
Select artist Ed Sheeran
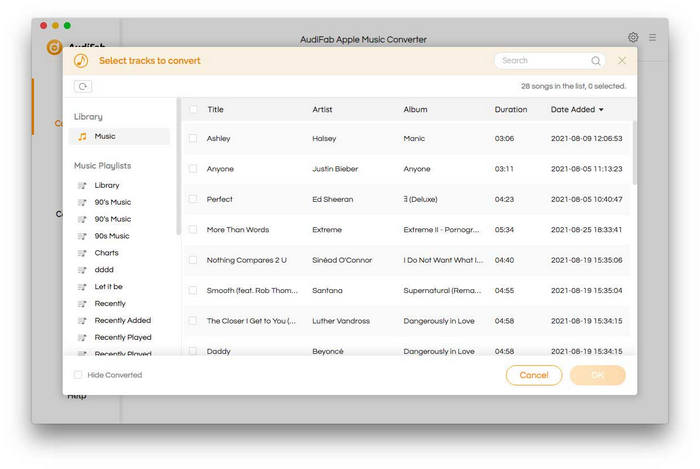coord(333,199)
